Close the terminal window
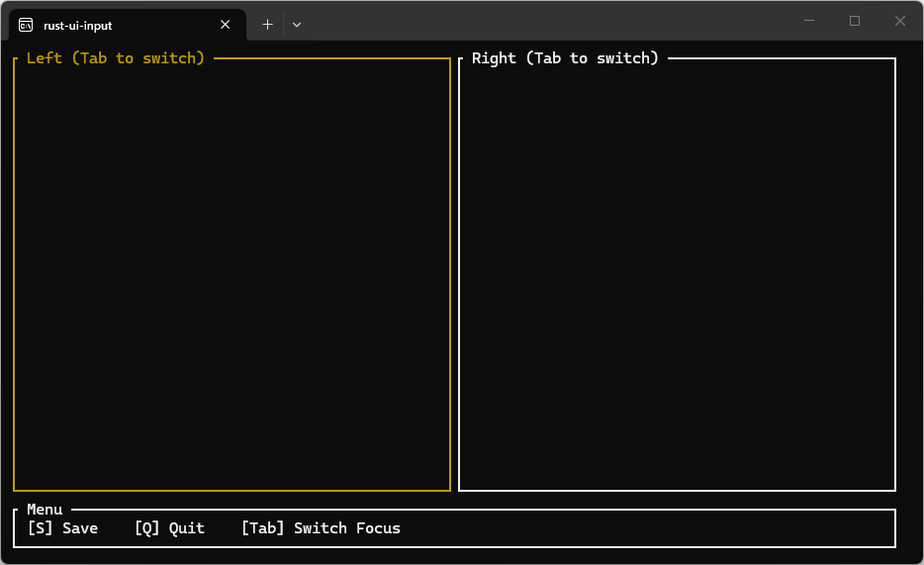The width and height of the screenshot is (924, 565). coord(900,21)
